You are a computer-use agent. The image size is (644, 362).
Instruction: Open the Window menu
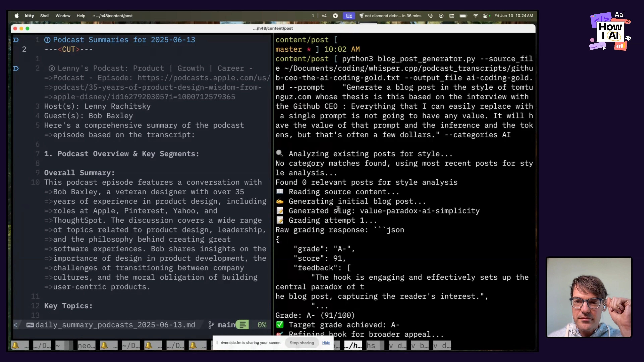63,16
